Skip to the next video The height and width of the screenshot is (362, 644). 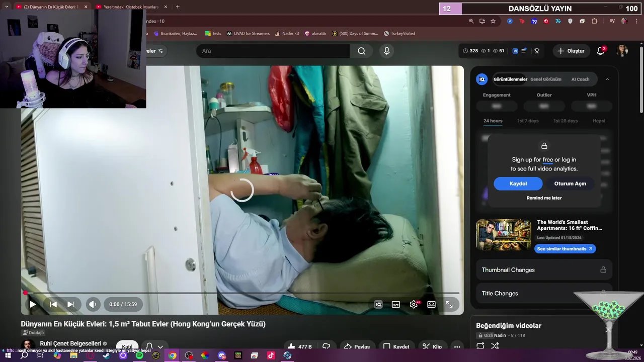[71, 304]
